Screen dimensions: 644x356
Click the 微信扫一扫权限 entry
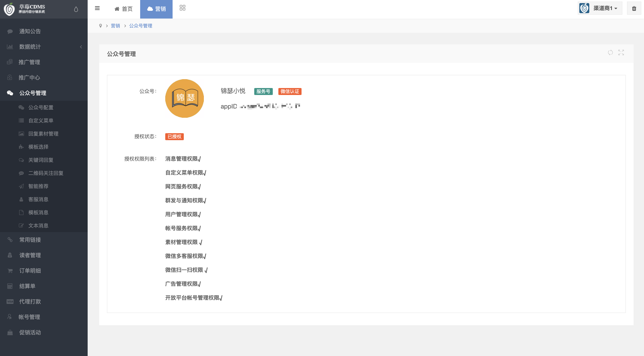point(186,270)
